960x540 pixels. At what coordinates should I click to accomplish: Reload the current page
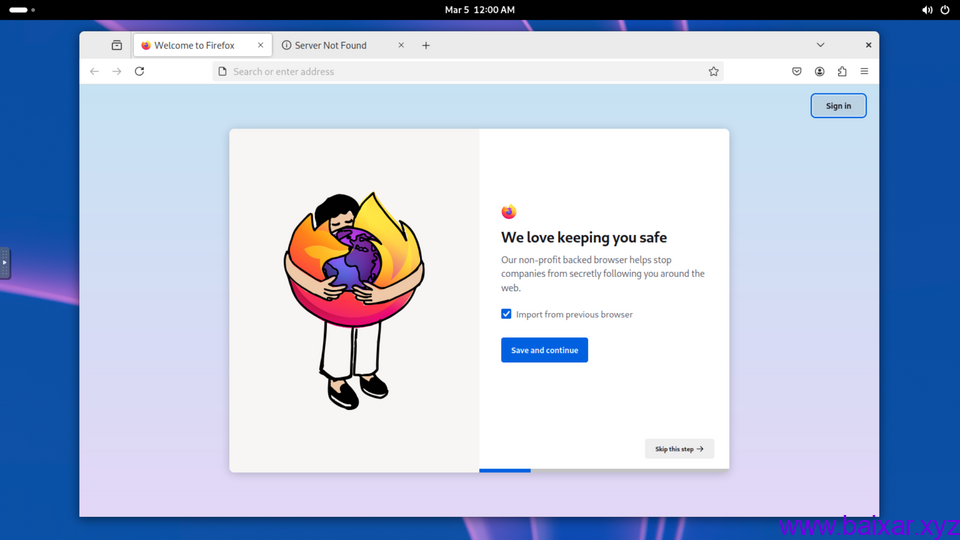[x=139, y=72]
